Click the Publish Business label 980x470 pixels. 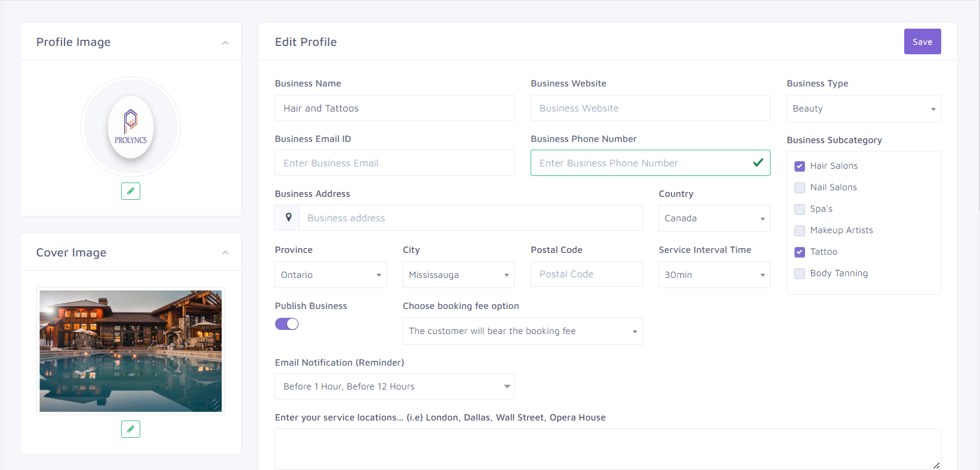click(x=311, y=306)
